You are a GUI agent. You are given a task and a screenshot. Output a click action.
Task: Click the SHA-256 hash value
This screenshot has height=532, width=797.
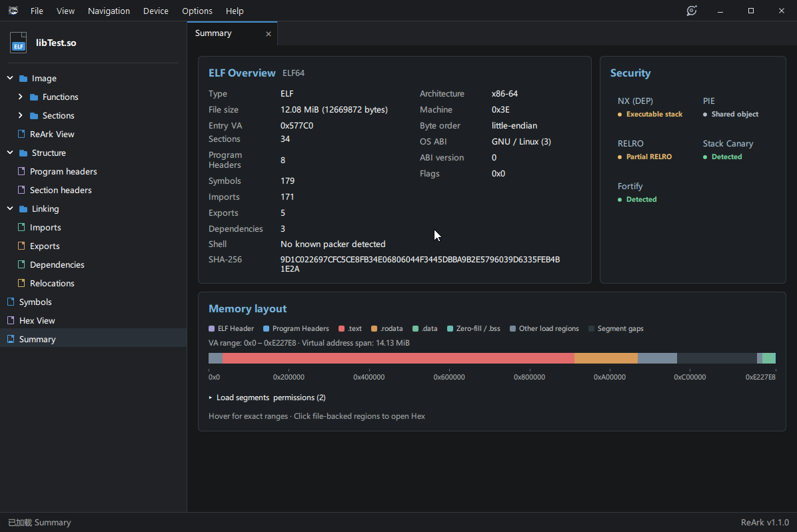coord(420,264)
